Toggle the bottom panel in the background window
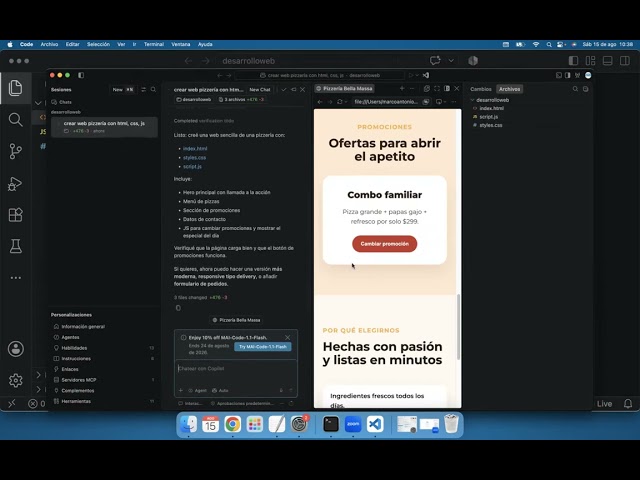This screenshot has height=480, width=640. coord(607,61)
